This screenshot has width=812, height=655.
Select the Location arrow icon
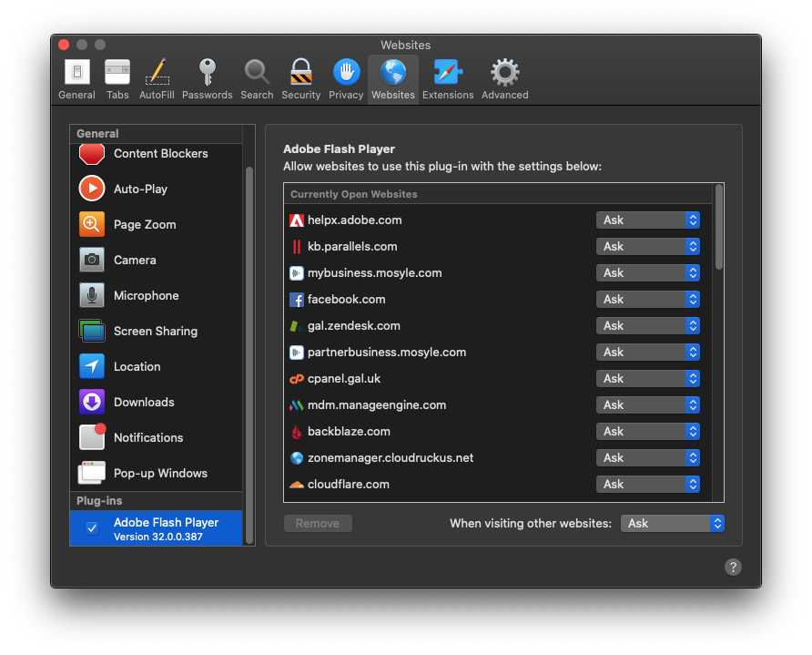point(92,366)
